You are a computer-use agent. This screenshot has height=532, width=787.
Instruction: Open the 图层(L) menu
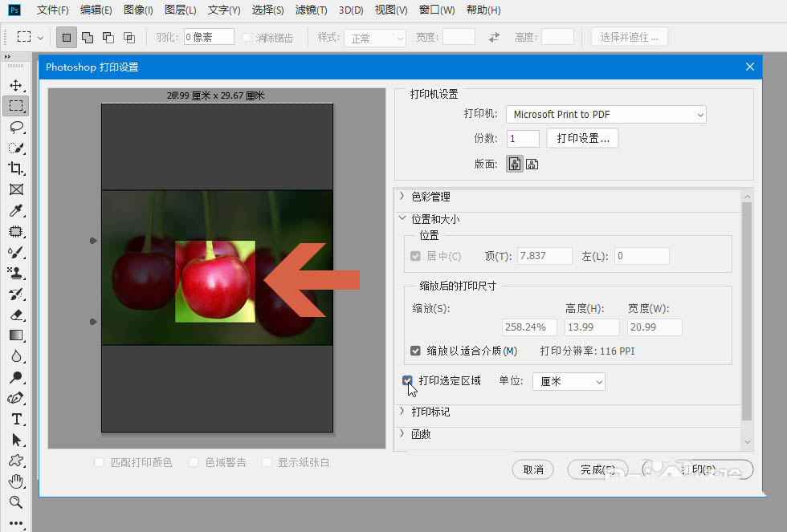(180, 10)
